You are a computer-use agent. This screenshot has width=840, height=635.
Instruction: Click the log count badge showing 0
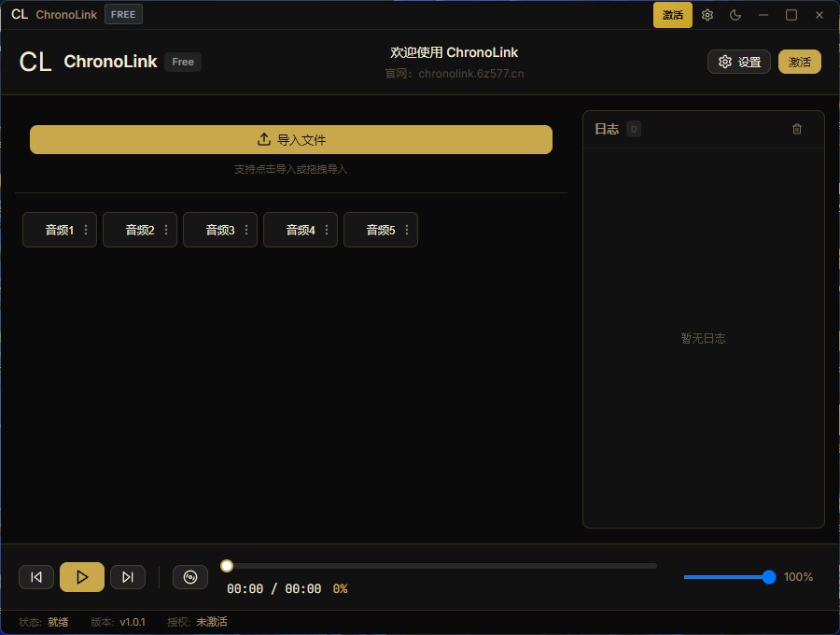[x=634, y=129]
